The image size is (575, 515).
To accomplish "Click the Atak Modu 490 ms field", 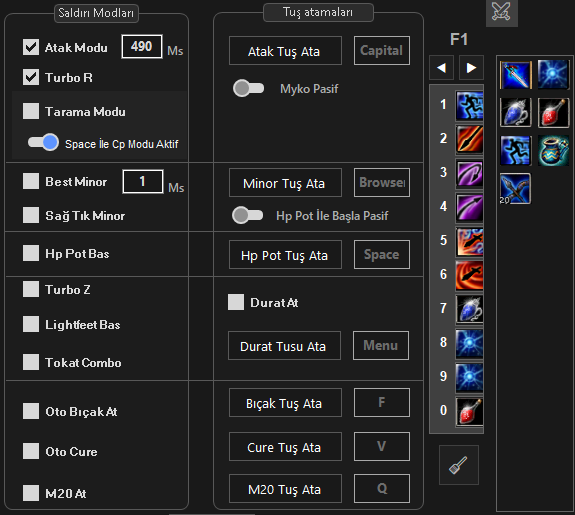I will [x=142, y=47].
